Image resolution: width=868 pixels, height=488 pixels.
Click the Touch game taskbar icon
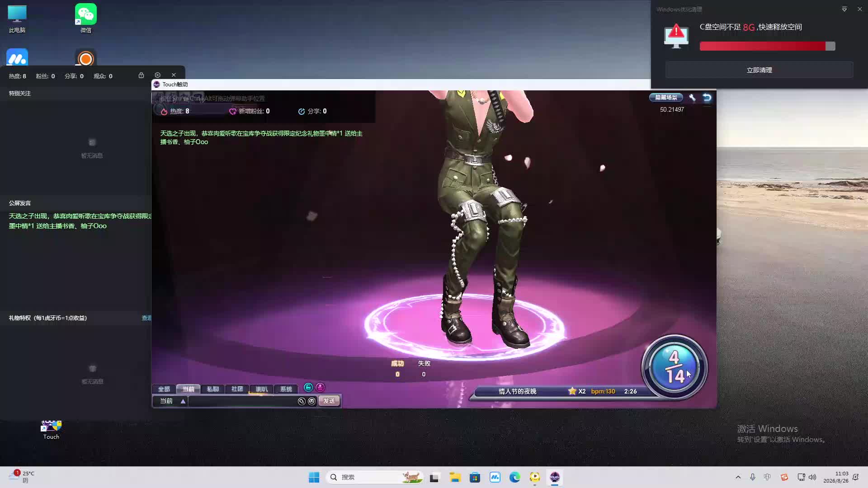click(x=555, y=477)
